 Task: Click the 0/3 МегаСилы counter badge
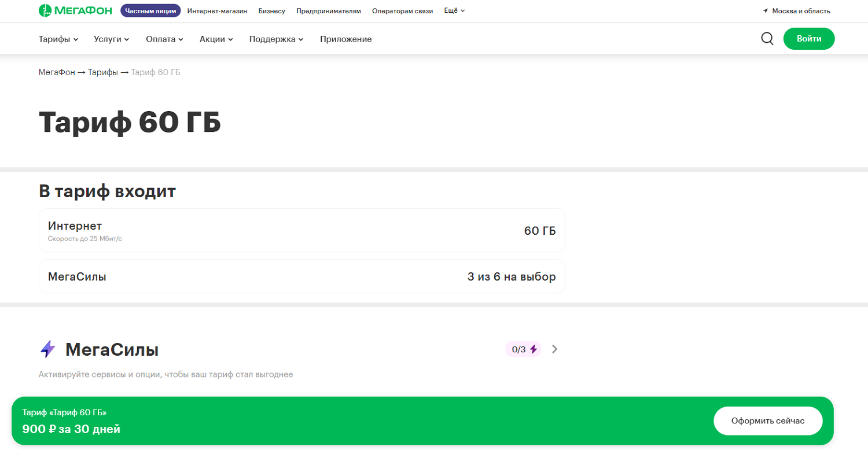(524, 349)
